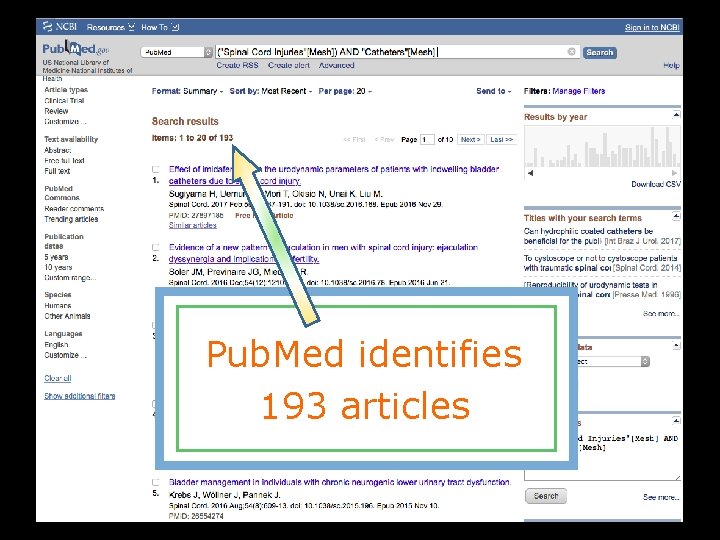Click the Create alert link
The height and width of the screenshot is (540, 720).
pos(289,65)
